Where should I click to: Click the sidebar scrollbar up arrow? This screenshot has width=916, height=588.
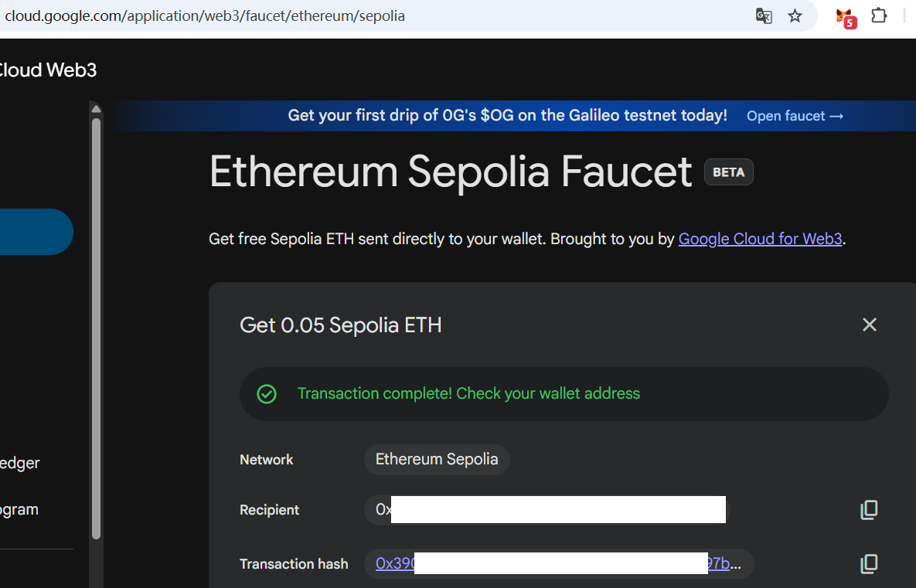click(96, 107)
